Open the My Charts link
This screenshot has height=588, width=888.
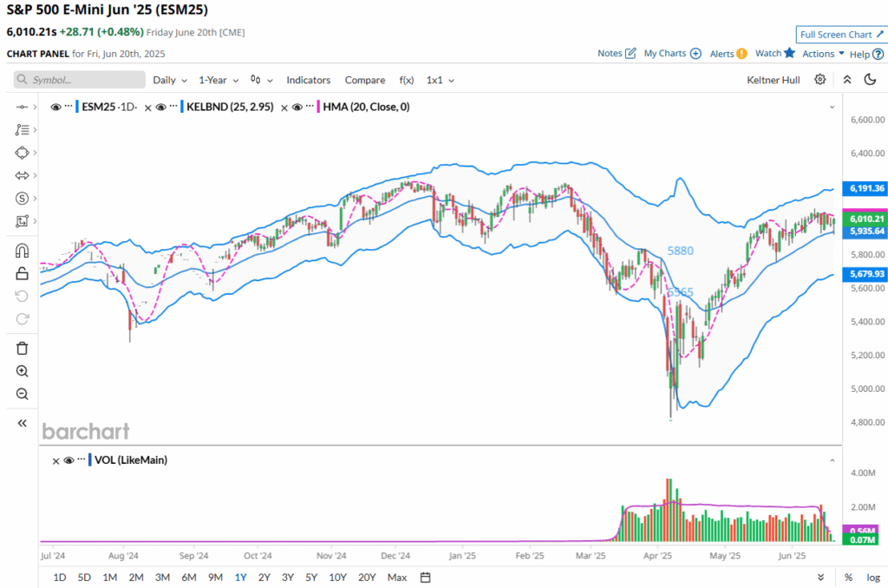click(x=672, y=54)
